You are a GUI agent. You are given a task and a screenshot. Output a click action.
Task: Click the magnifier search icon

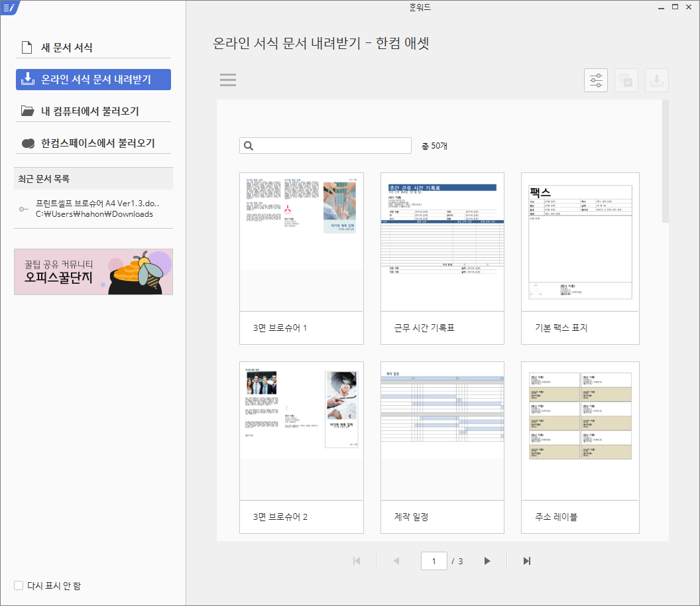(x=249, y=146)
